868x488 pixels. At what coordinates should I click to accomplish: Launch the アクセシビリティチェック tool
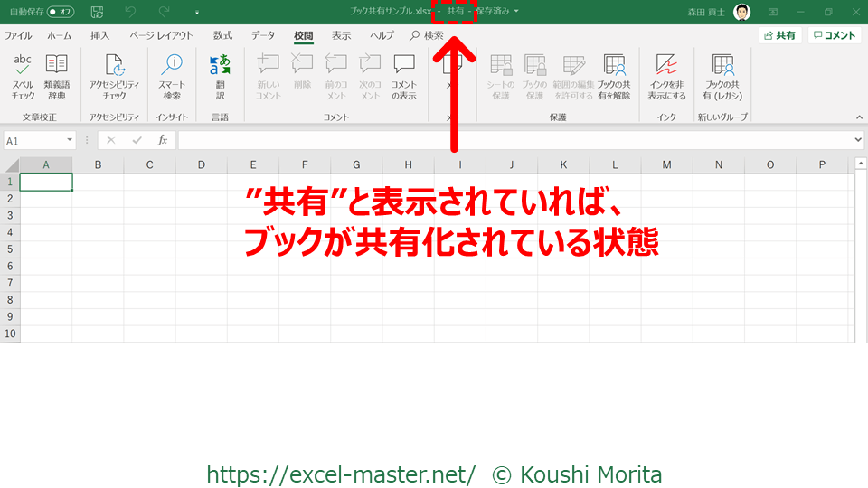coord(114,76)
